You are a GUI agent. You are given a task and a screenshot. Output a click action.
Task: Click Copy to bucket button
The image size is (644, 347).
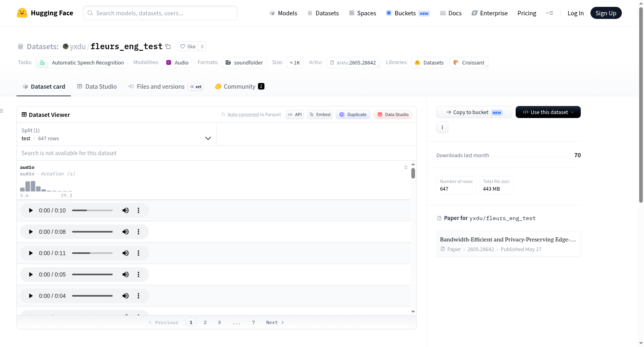coord(474,112)
